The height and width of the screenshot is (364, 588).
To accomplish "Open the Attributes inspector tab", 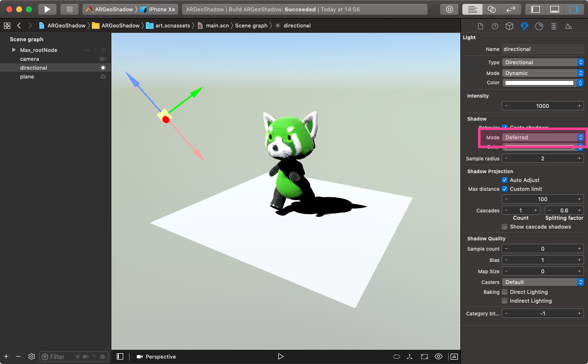I will coord(524,26).
